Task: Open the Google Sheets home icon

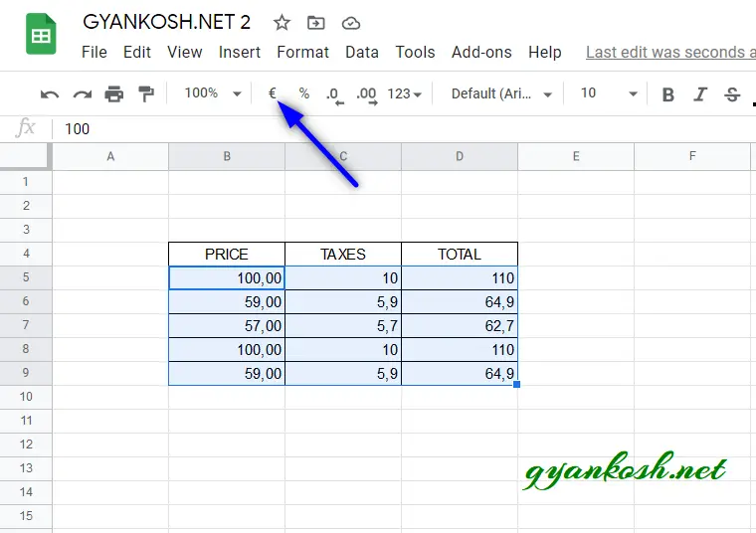Action: pyautogui.click(x=41, y=34)
